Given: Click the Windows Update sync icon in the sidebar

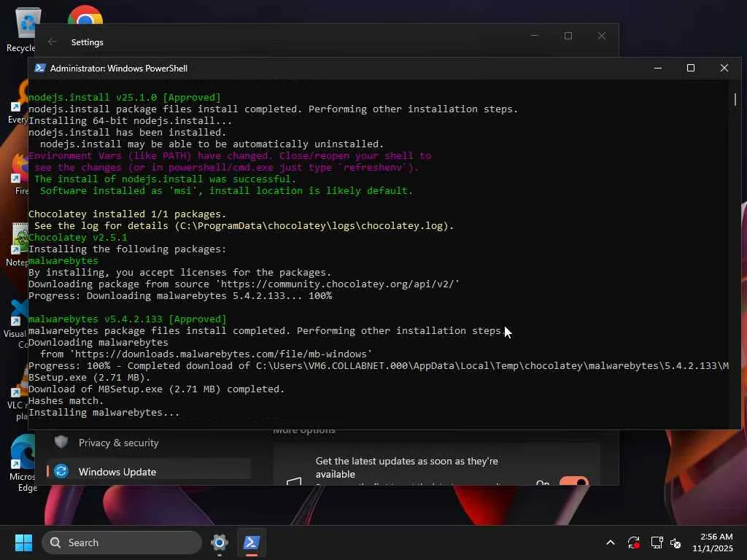Looking at the screenshot, I should point(61,472).
